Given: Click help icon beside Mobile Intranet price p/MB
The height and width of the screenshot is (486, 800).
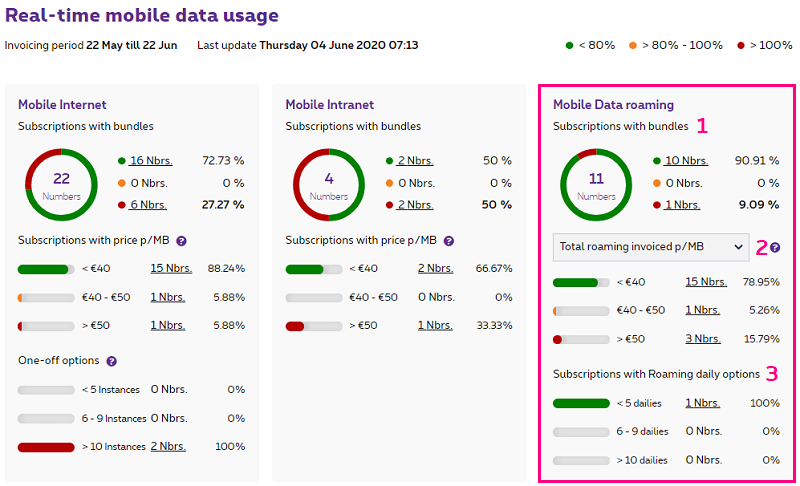Looking at the screenshot, I should click(449, 241).
